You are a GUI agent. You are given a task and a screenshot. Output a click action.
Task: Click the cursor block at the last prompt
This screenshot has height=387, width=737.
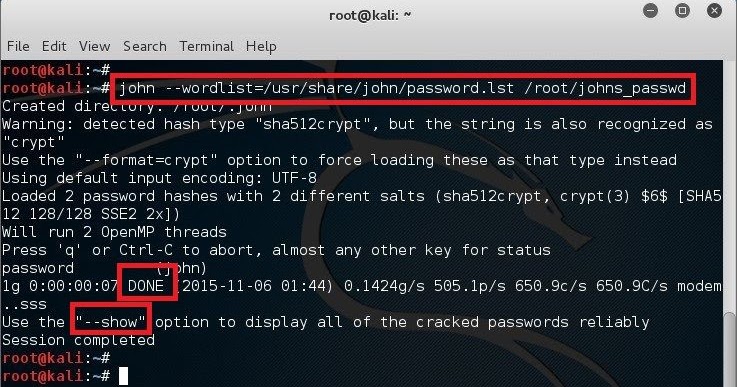click(x=123, y=376)
